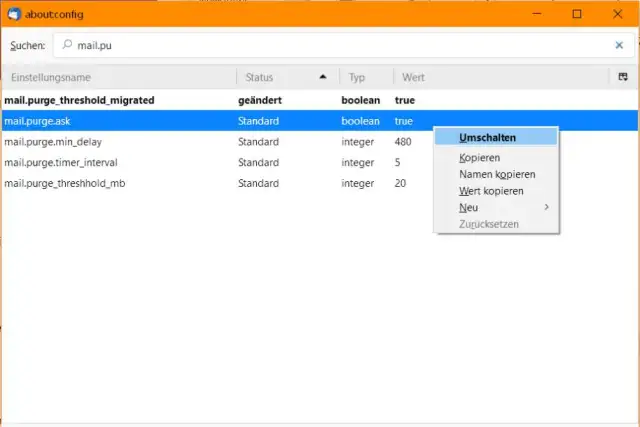The image size is (640, 427).
Task: Sort by Einstellungsname column header
Action: click(119, 77)
